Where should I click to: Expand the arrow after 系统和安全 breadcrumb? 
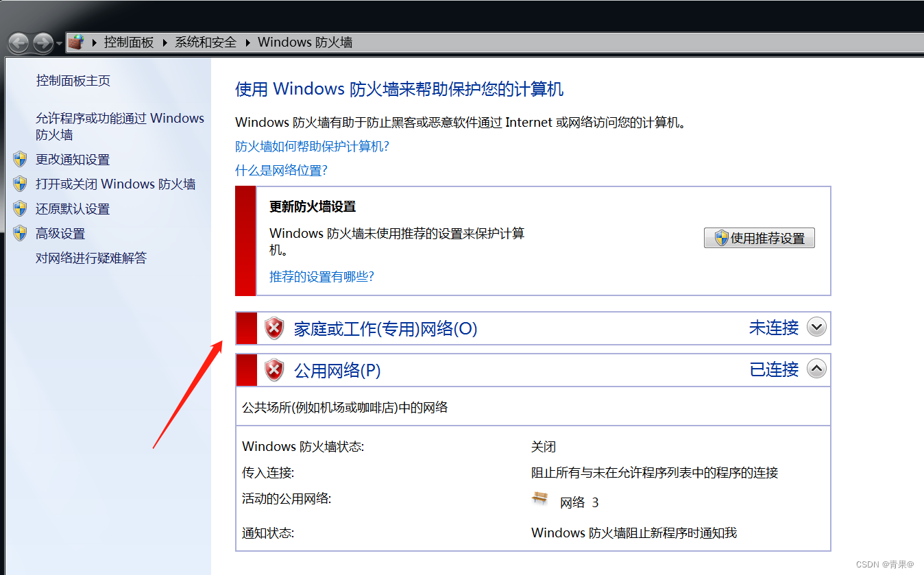tap(247, 42)
